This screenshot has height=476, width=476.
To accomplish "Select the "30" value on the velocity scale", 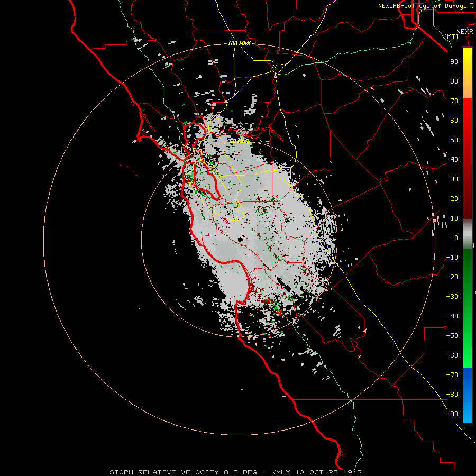I will pyautogui.click(x=454, y=179).
